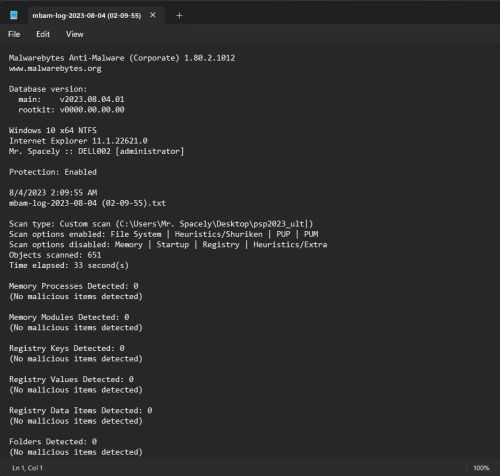The width and height of the screenshot is (500, 476).
Task: Click the Registry Keys Detected: 0 line
Action: pos(67,348)
